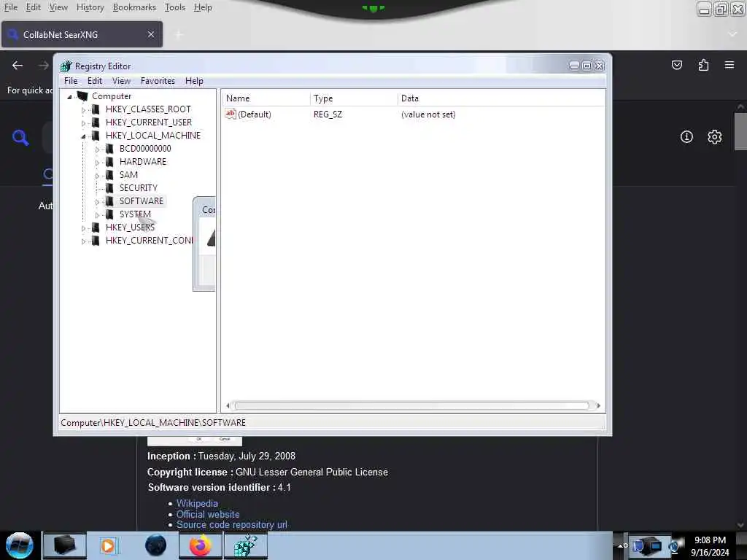
Task: Select HKEY_CLASSES_ROOT folder icon
Action: (x=96, y=109)
